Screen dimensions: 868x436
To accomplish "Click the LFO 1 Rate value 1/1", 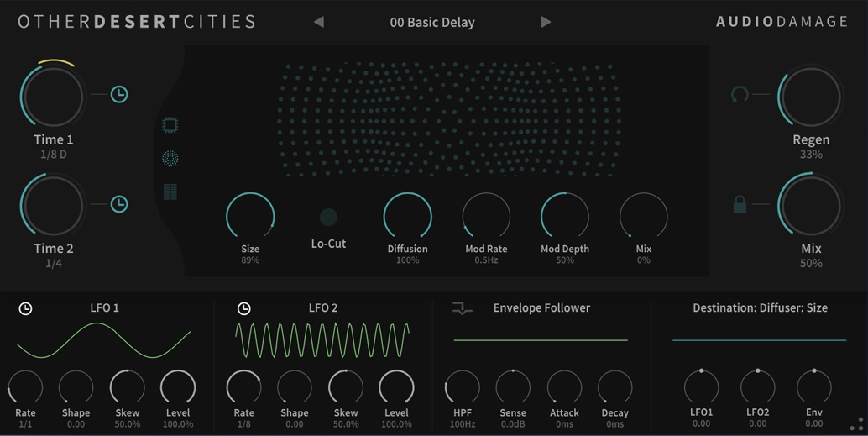I will 25,424.
